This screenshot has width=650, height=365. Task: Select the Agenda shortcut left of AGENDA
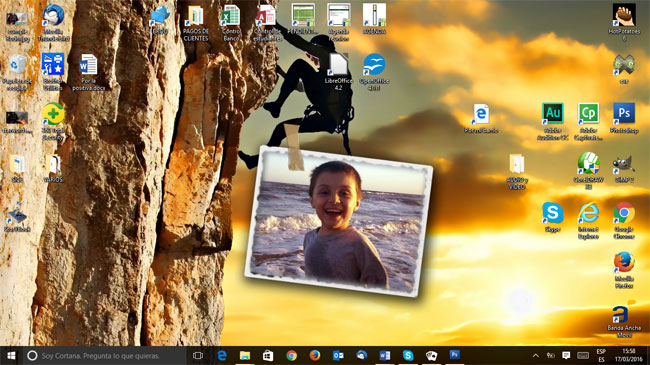[338, 23]
